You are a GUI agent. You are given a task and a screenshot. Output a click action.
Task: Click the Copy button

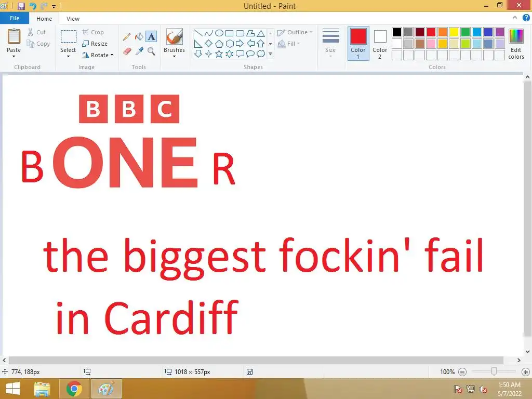tap(38, 44)
